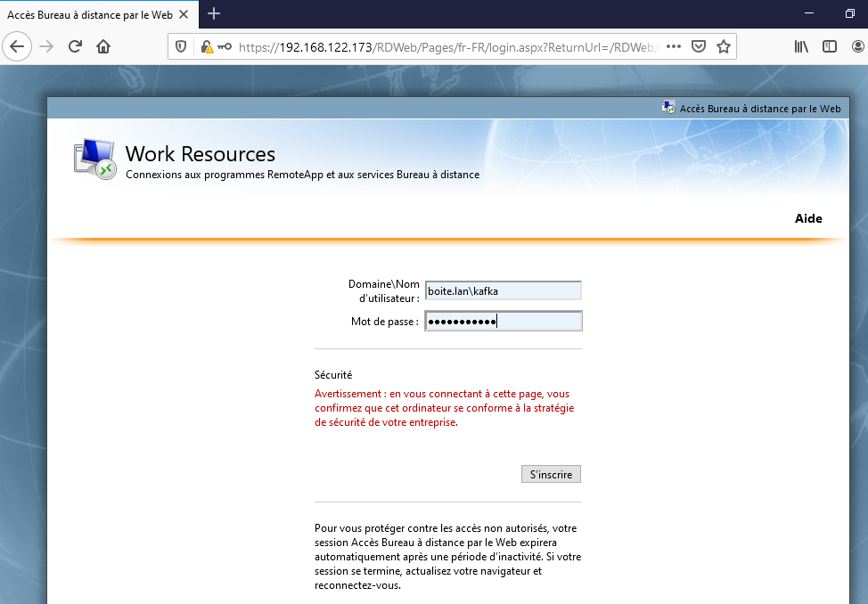Click inside the Mot de passe field
The height and width of the screenshot is (604, 868).
click(x=503, y=321)
